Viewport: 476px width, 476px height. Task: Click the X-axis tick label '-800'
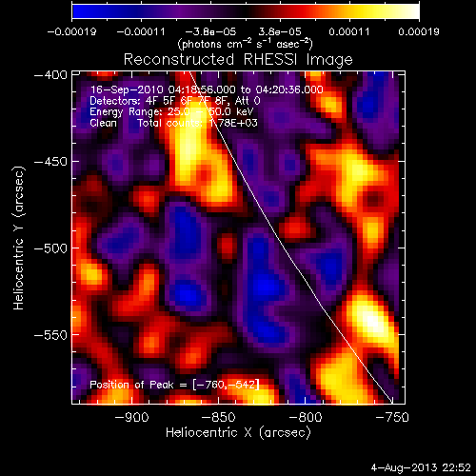pos(306,417)
